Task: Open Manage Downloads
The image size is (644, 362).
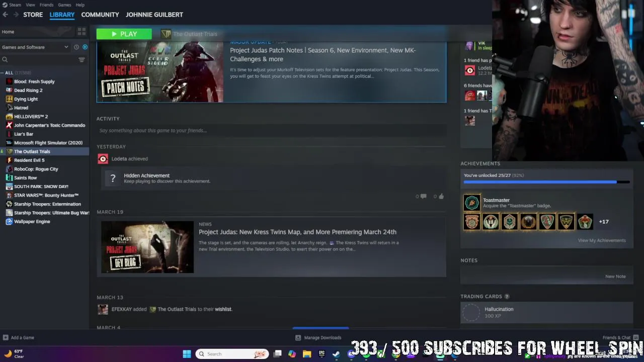Action: [x=318, y=338]
